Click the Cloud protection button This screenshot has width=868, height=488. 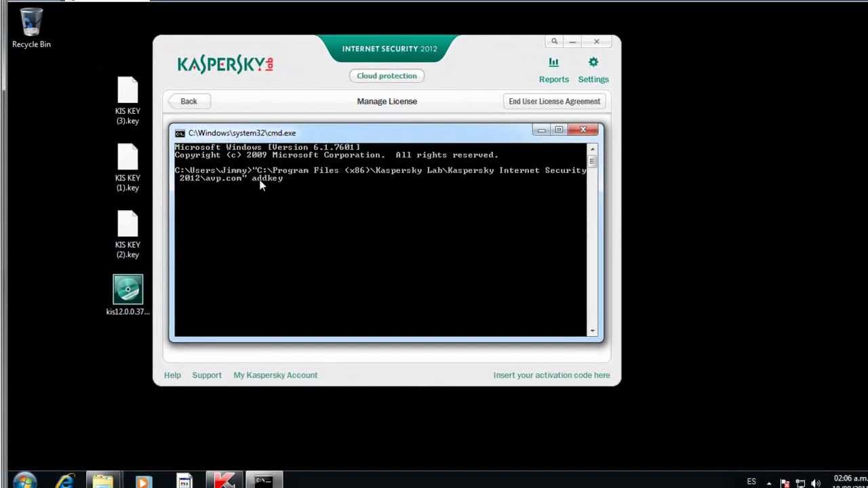pos(387,76)
